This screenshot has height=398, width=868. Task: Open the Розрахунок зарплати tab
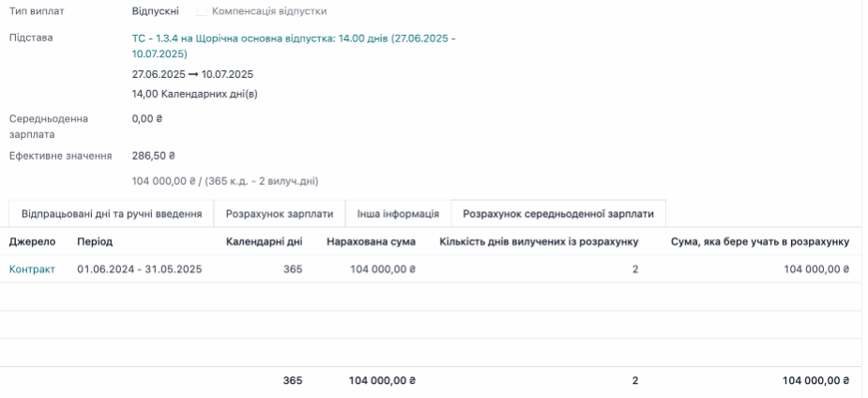pos(280,214)
